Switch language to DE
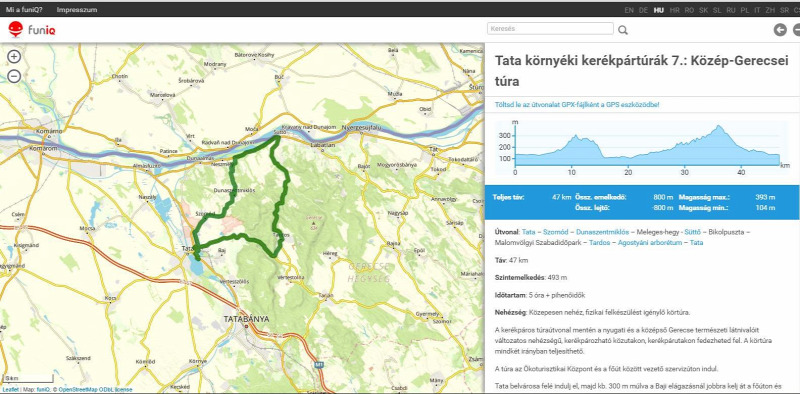This screenshot has height=394, width=800. [x=643, y=10]
